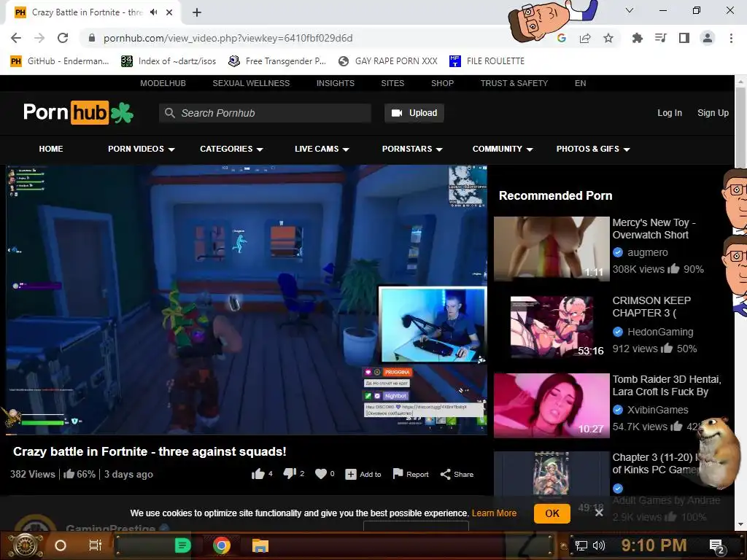Open the FILE ROULETTE bookmark

click(487, 61)
